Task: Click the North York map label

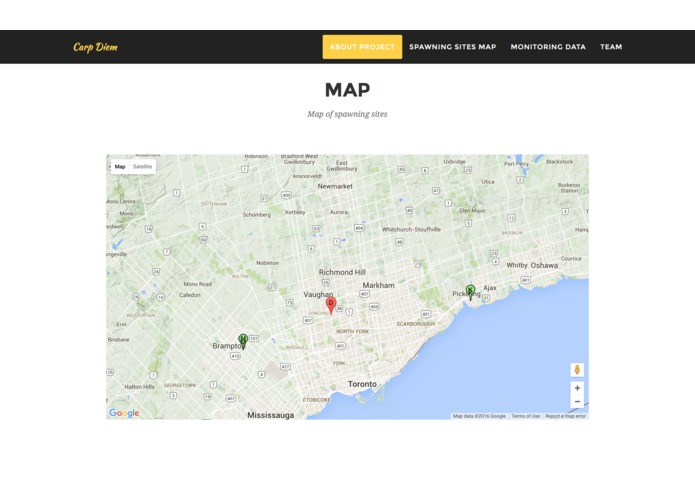Action: (x=352, y=331)
